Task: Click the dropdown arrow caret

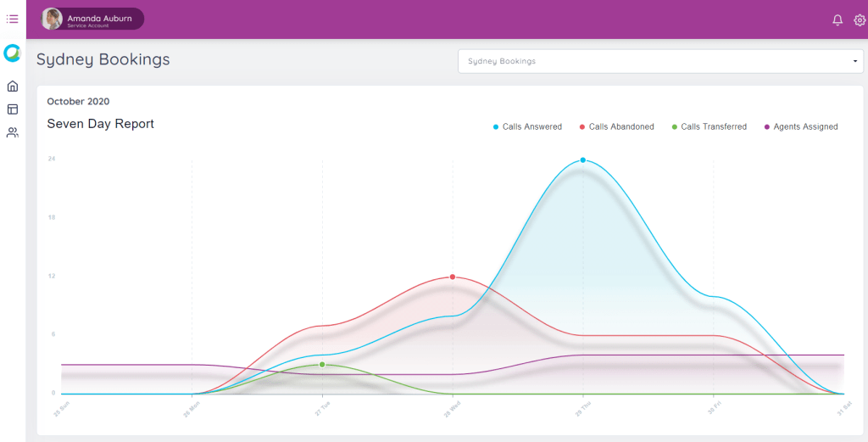Action: coord(854,61)
